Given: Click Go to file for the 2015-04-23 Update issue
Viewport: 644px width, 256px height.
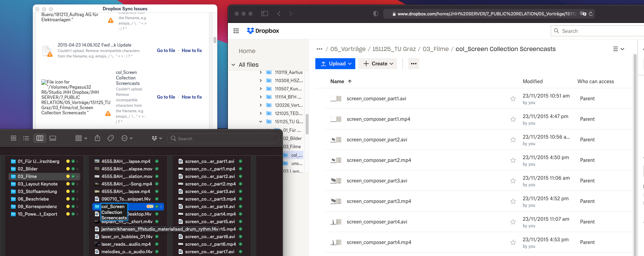Looking at the screenshot, I should point(166,50).
